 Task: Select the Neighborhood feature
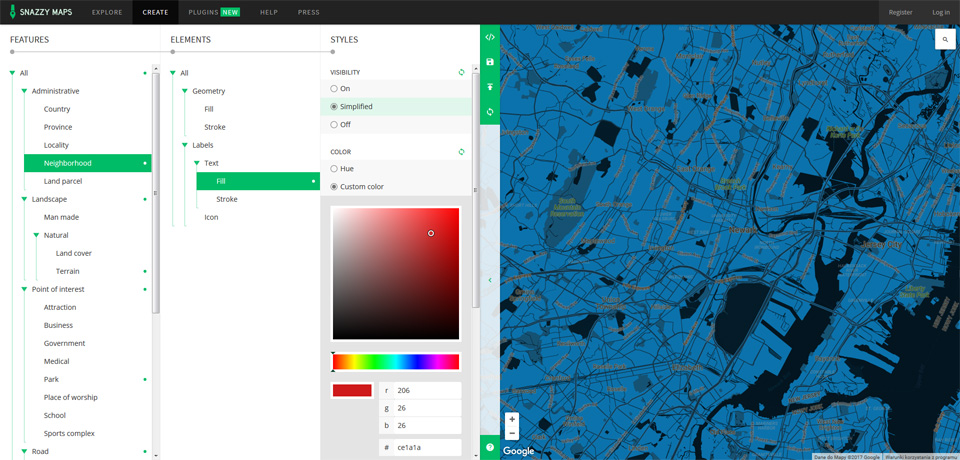(x=88, y=164)
